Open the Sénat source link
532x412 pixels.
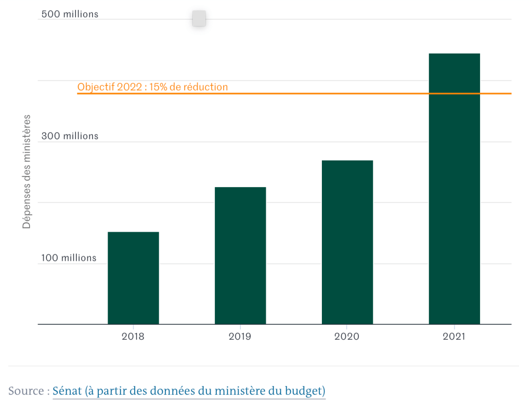(189, 391)
